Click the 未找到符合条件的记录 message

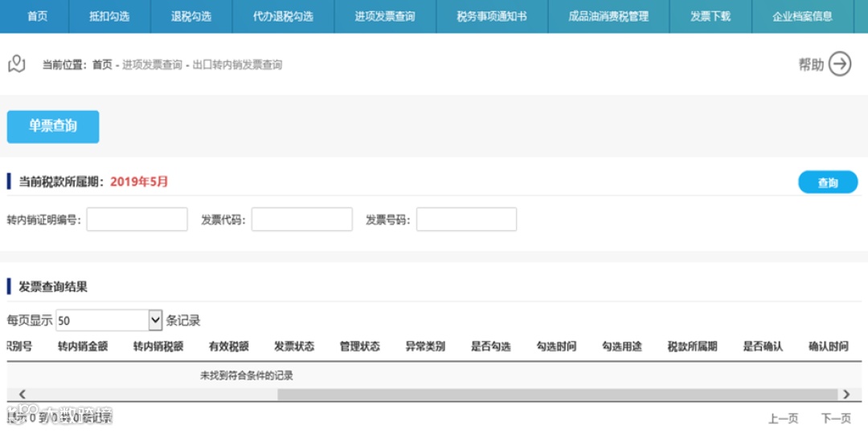[247, 376]
